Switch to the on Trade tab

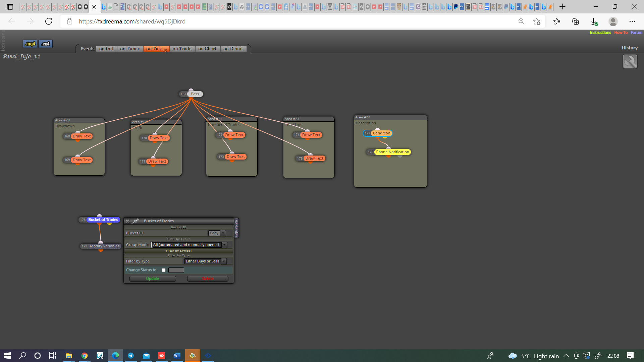182,49
